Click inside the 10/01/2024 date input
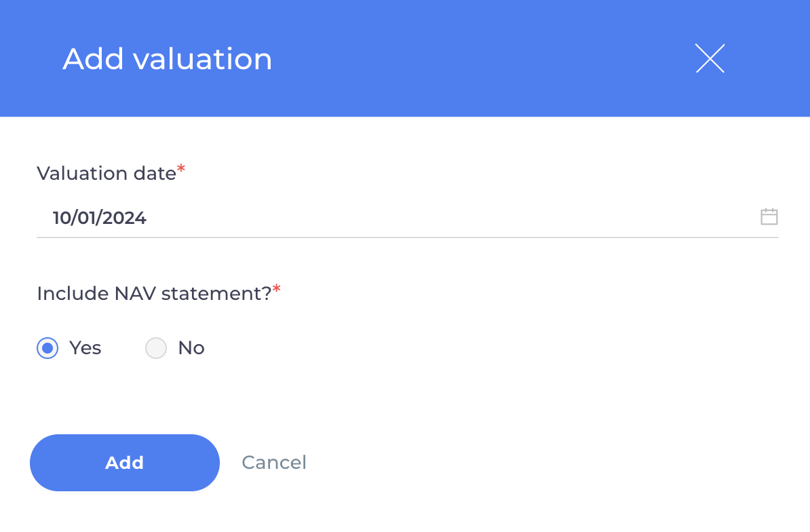 point(100,217)
